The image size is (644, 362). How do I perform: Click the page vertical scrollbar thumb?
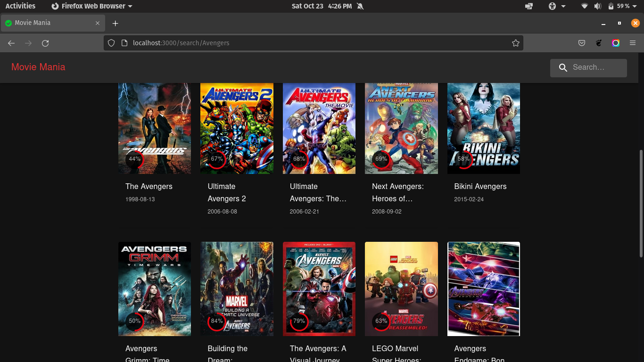click(641, 204)
